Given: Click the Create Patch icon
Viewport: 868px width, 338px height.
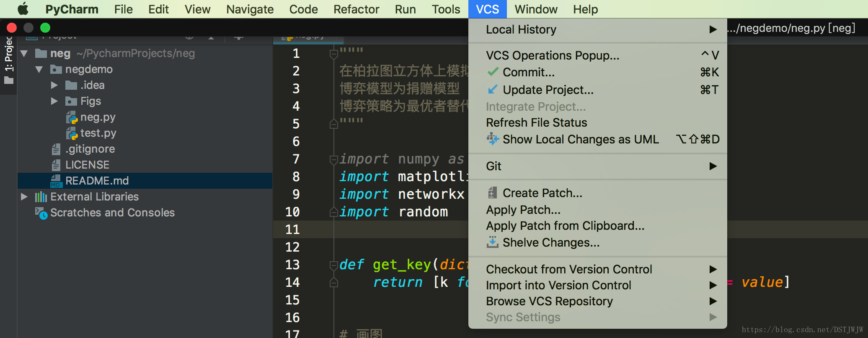Looking at the screenshot, I should point(493,193).
